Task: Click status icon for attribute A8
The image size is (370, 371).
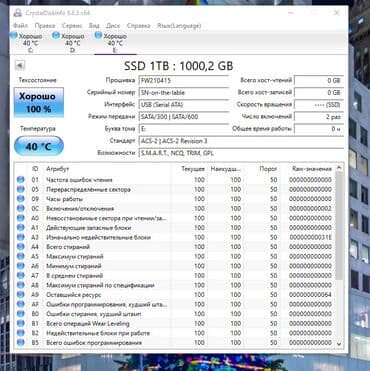Action: coord(21,285)
